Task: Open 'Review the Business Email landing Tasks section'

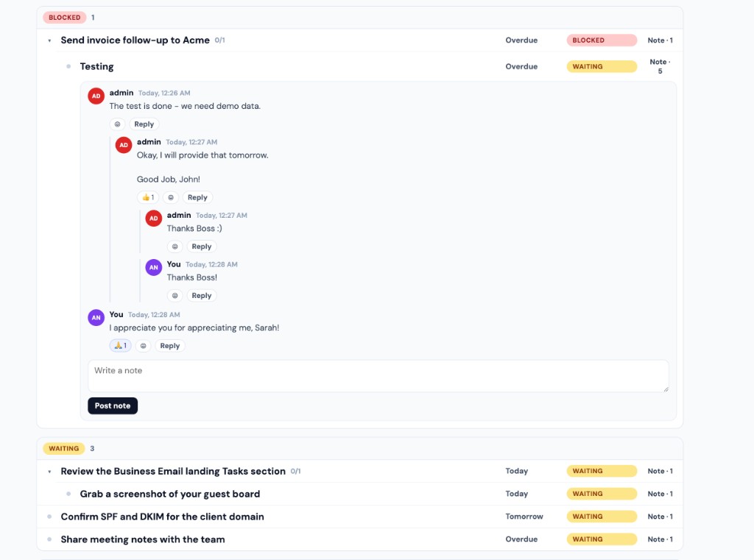Action: tap(173, 471)
